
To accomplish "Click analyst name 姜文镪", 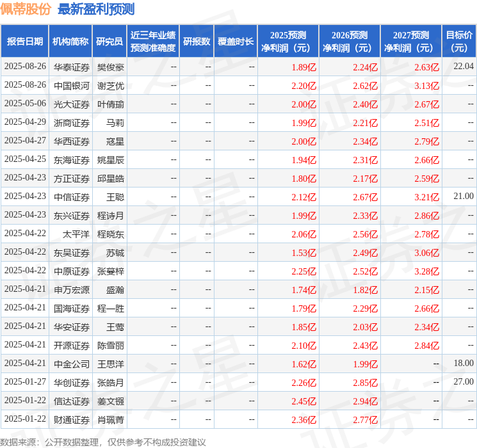I will 111,401.
